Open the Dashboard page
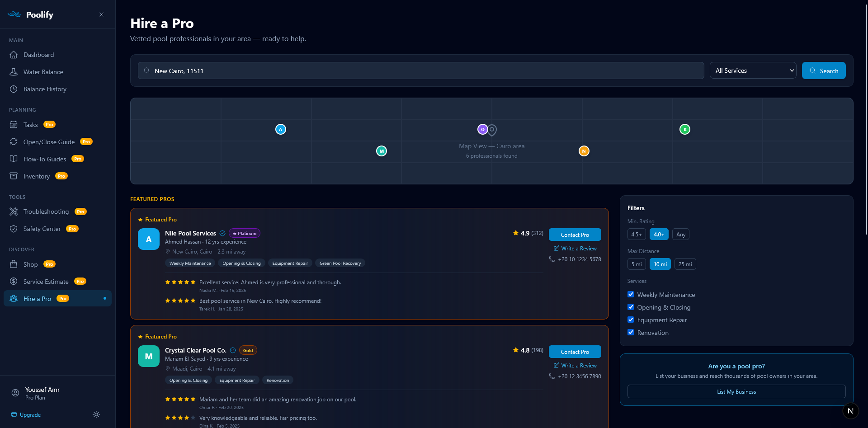Viewport: 868px width, 428px height. (x=58, y=55)
